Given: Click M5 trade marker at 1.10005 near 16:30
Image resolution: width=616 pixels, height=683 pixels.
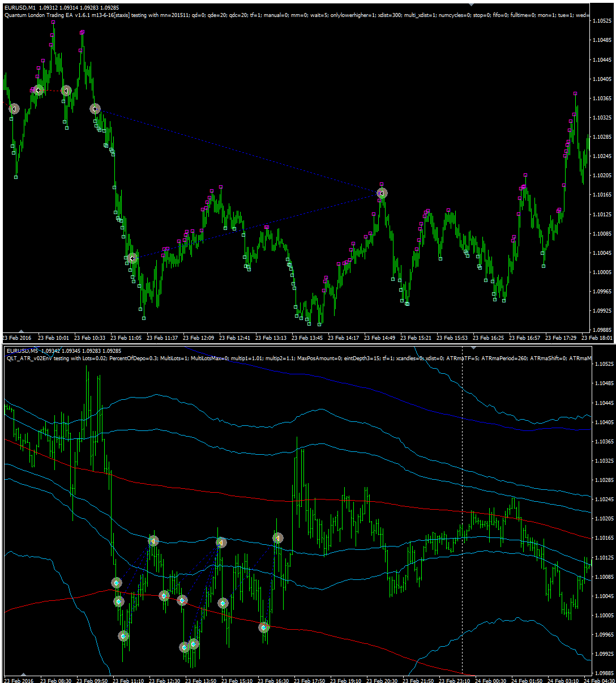Looking at the screenshot, I should click(264, 627).
